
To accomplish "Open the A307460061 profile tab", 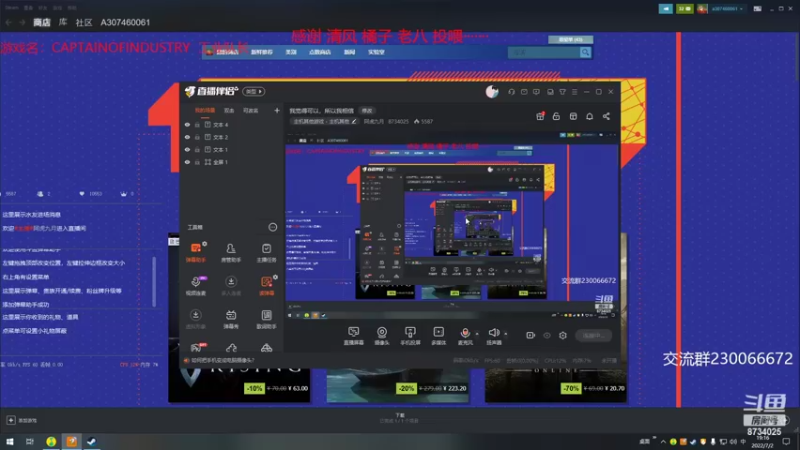I will [126, 22].
